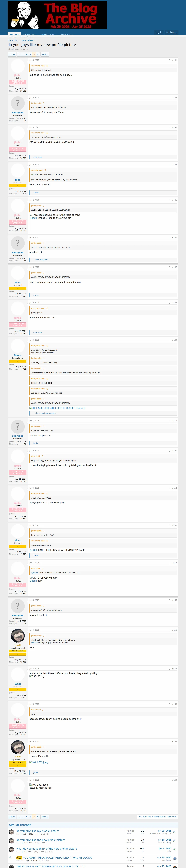Open the IMG_0763.jpeg image in post #159

click(39, 762)
